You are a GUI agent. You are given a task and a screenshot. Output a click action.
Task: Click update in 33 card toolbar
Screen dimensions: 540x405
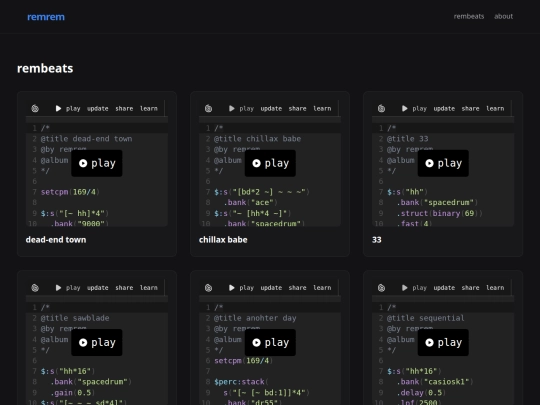(444, 108)
